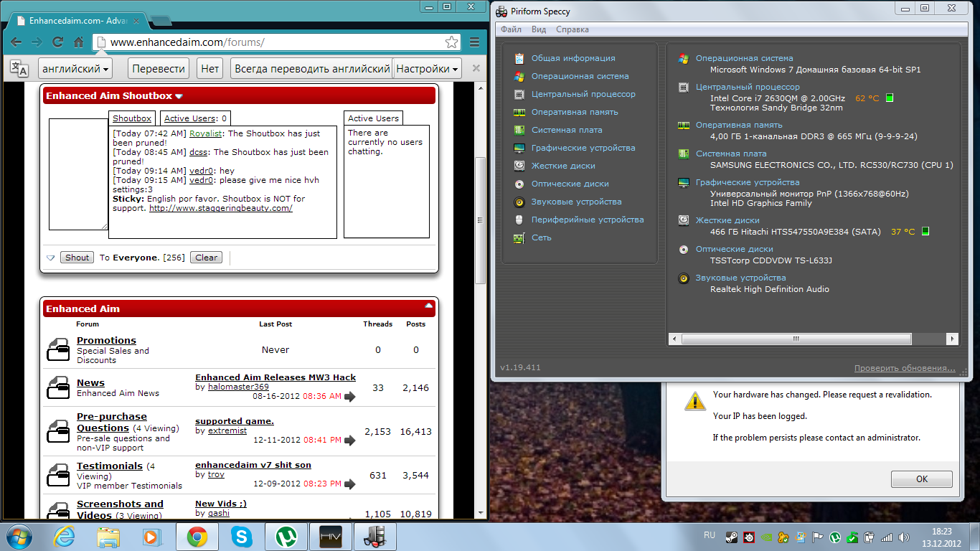Click the translate bar language icon
This screenshot has width=980, height=551.
point(19,69)
